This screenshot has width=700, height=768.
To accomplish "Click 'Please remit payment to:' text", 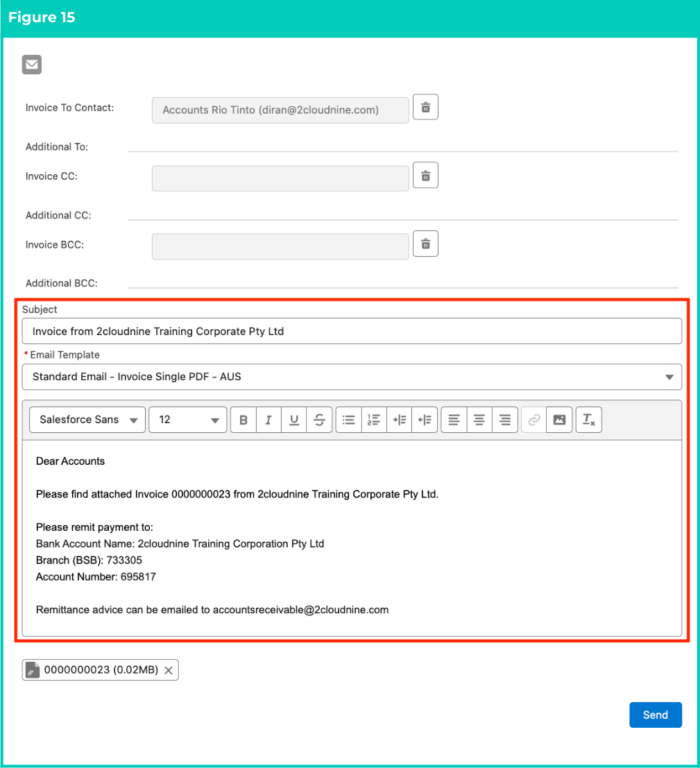I will click(x=94, y=527).
